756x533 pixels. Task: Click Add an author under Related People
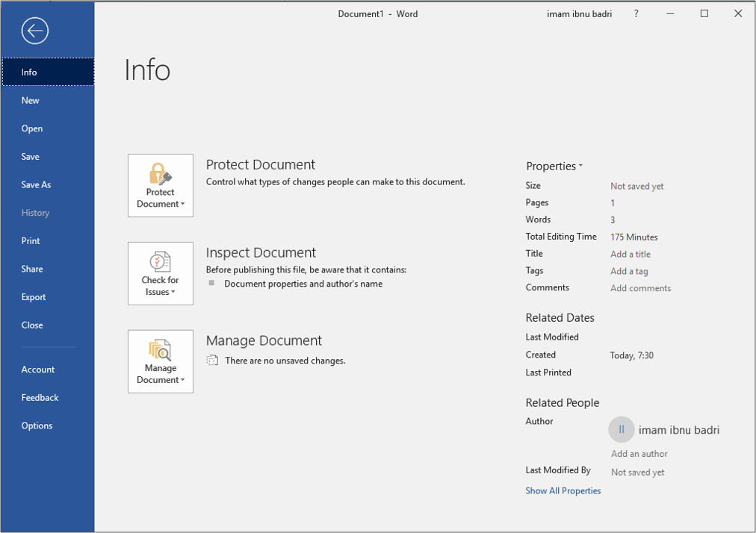[x=639, y=453]
